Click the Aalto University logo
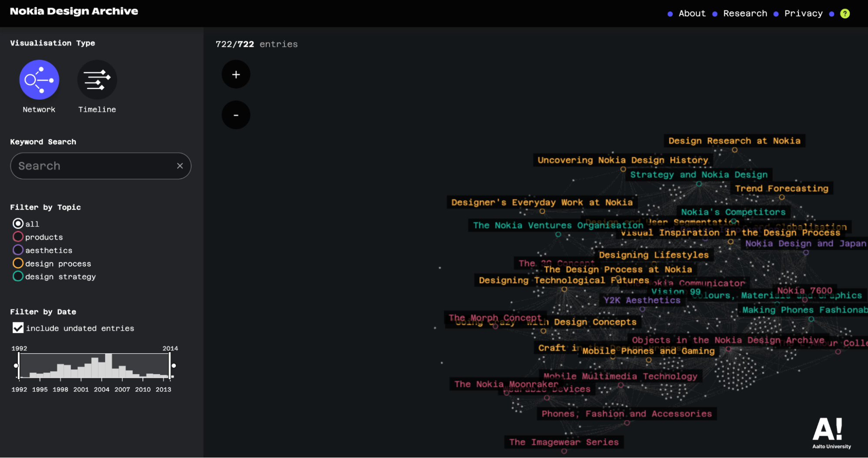This screenshot has height=458, width=868. point(831,433)
